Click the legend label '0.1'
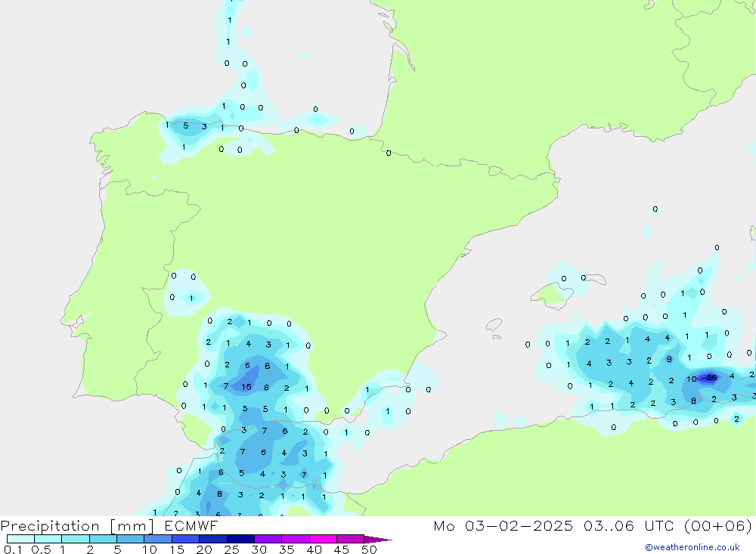756x554 pixels. 13,549
